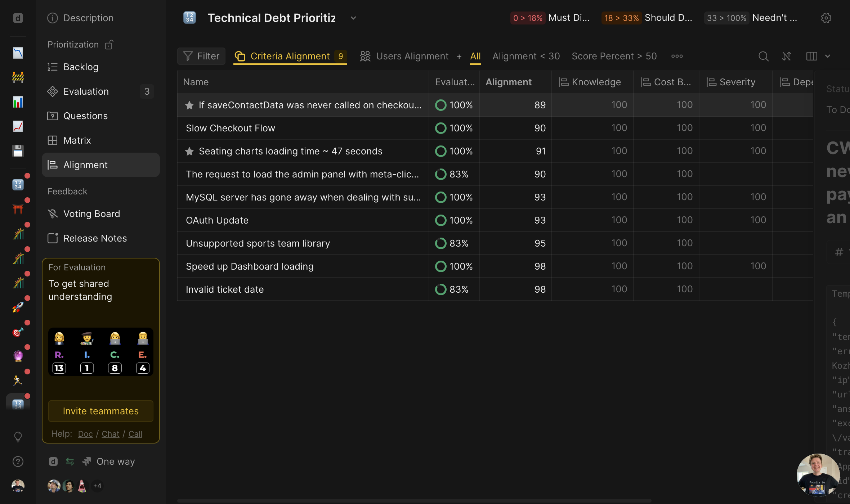The height and width of the screenshot is (504, 850).
Task: Open the more filters ellipsis menu
Action: 677,56
